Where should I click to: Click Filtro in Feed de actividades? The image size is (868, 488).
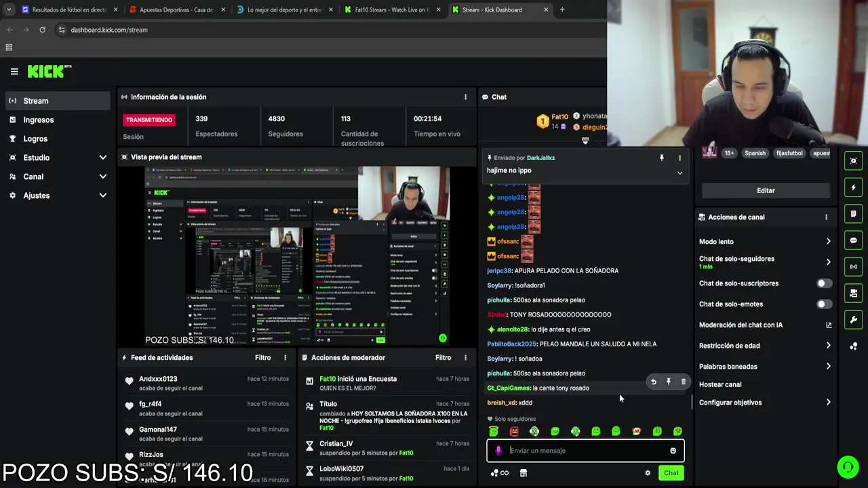[262, 357]
